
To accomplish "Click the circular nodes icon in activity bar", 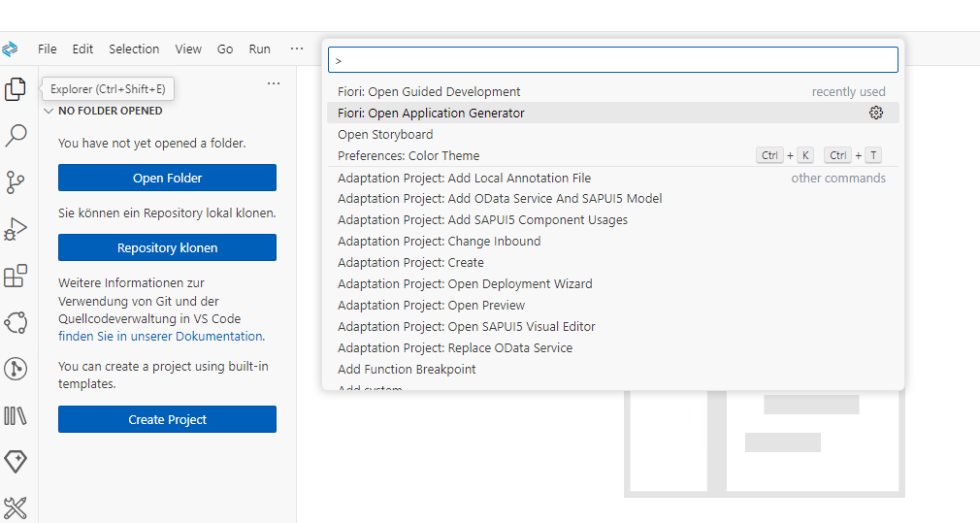I will pos(16,322).
